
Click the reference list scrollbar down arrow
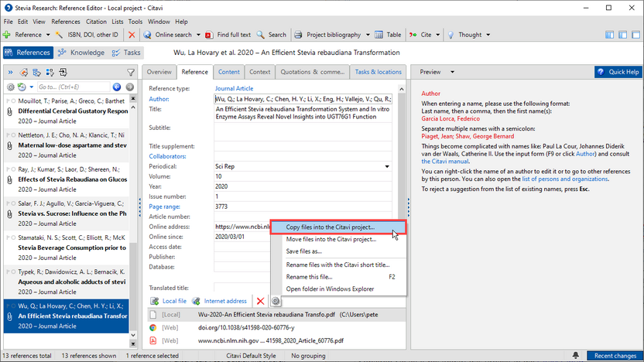(132, 336)
